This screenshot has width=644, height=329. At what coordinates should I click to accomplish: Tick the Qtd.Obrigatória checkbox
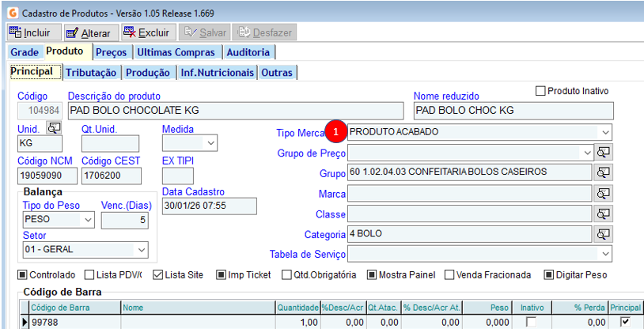tap(287, 275)
